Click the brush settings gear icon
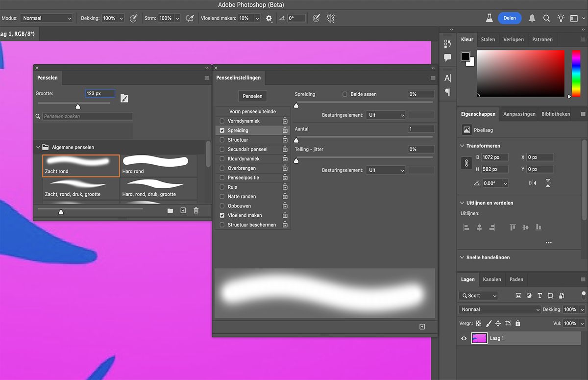 pyautogui.click(x=269, y=18)
